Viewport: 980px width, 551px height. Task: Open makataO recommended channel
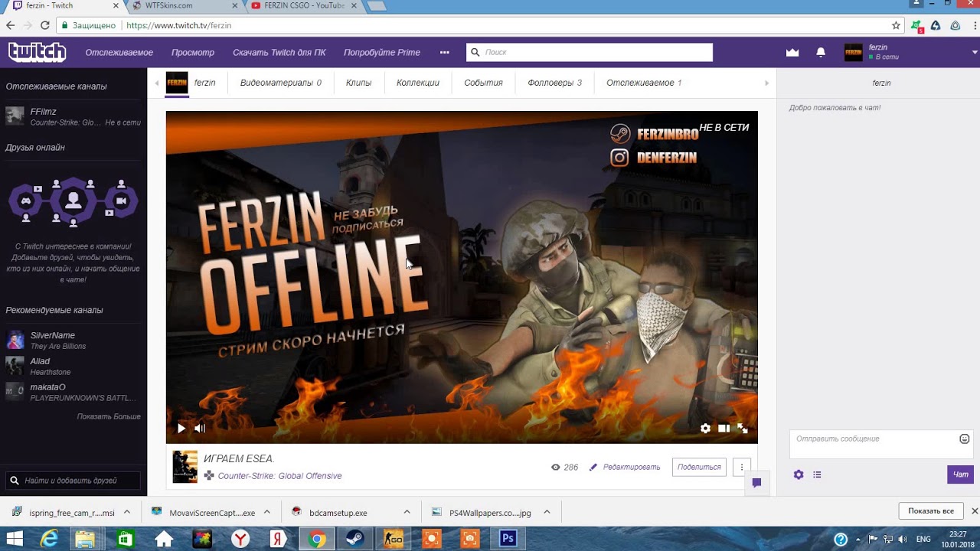(73, 392)
